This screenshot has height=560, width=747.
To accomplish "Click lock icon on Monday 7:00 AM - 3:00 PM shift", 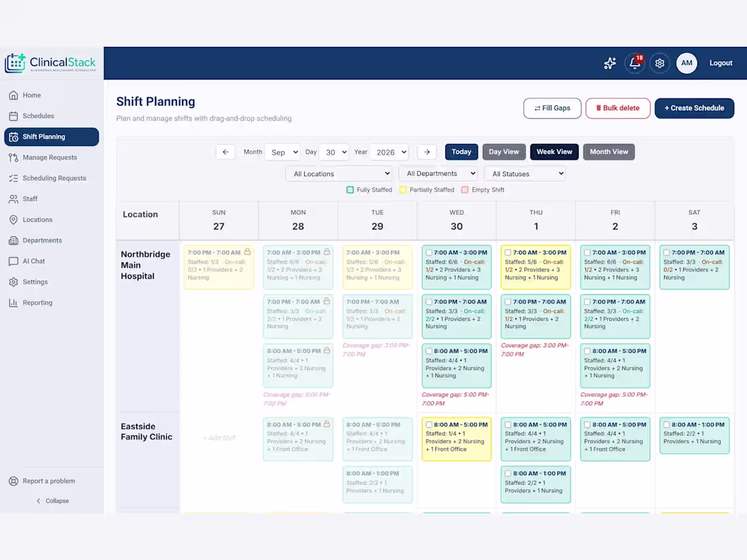I will [x=327, y=252].
